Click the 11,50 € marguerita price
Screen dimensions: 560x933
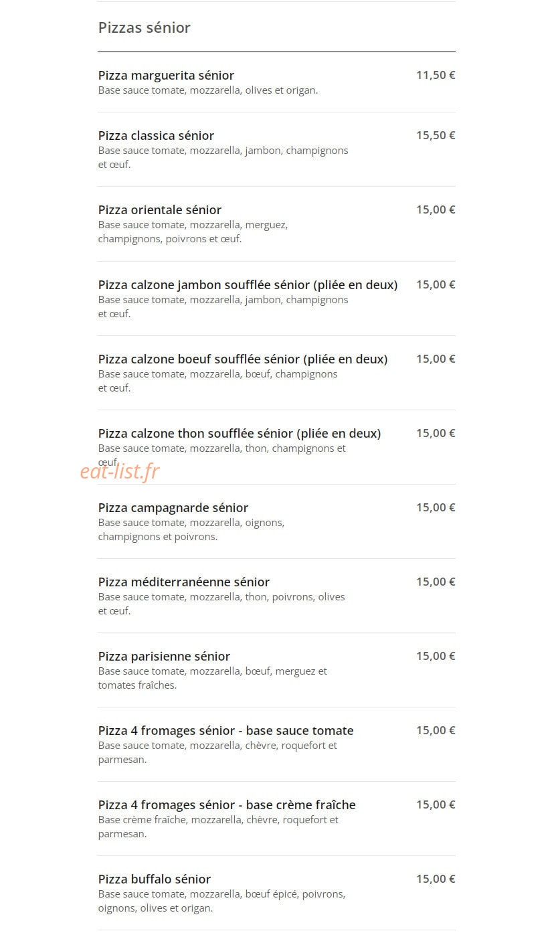click(x=436, y=75)
